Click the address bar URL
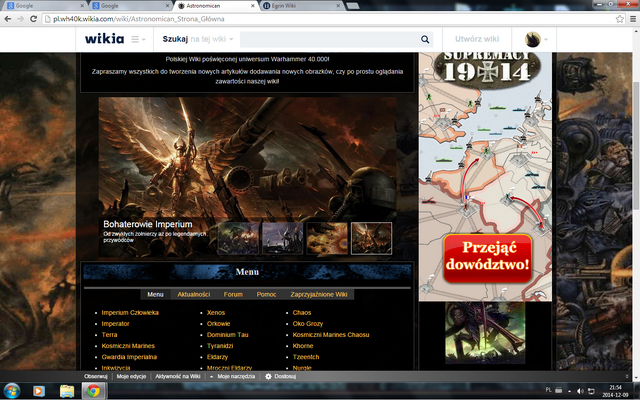This screenshot has width=640, height=400. (x=139, y=19)
